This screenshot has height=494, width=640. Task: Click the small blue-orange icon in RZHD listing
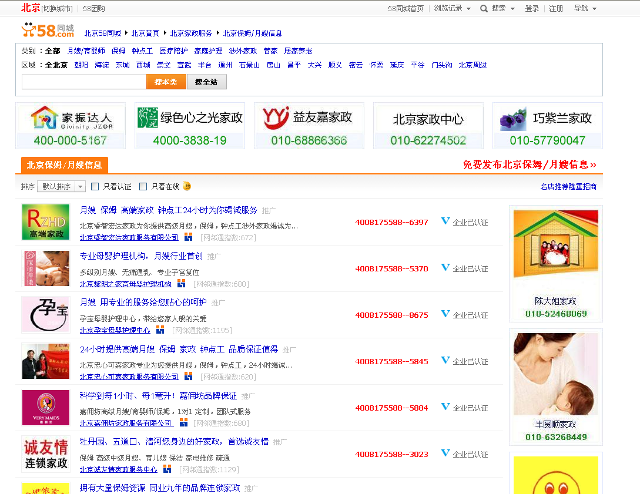click(x=188, y=237)
